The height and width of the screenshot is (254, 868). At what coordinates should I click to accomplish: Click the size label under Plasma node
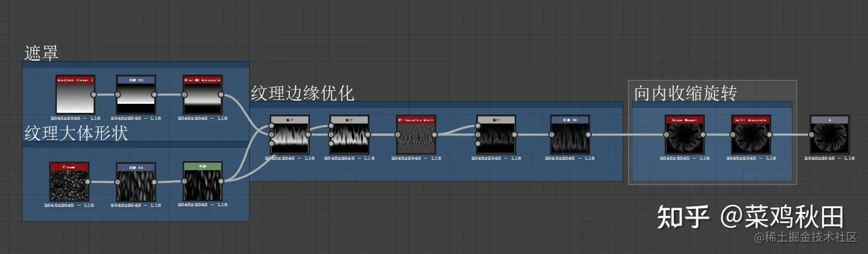tap(69, 205)
